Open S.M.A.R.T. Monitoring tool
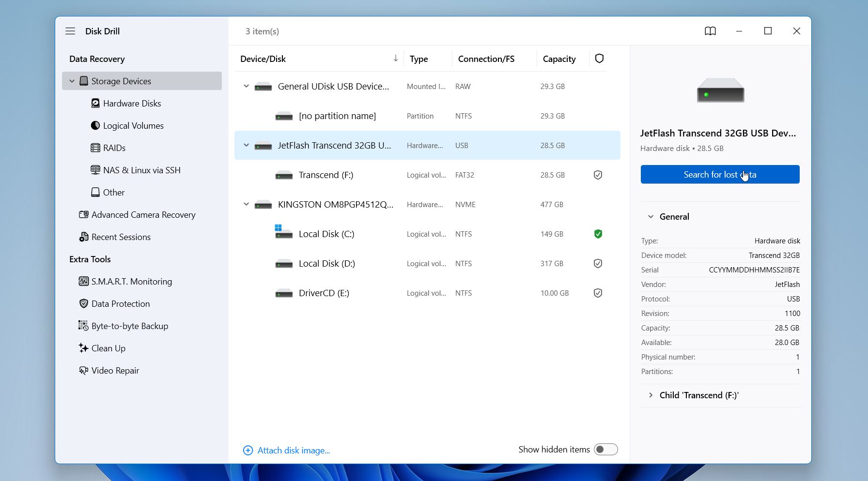This screenshot has height=481, width=868. pyautogui.click(x=132, y=281)
